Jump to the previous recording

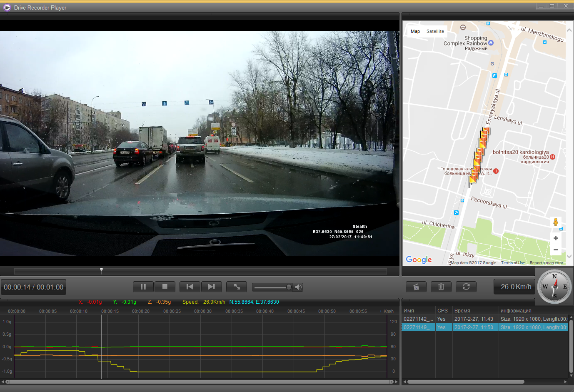point(190,287)
